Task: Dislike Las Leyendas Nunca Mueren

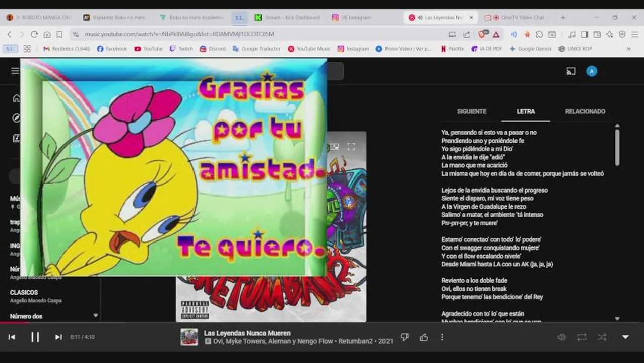Action: (404, 337)
